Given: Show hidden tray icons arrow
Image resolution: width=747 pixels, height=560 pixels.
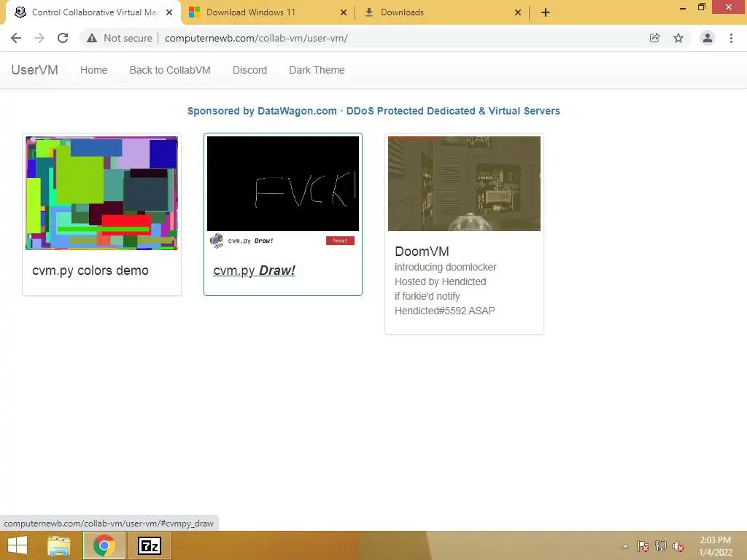Looking at the screenshot, I should click(625, 546).
